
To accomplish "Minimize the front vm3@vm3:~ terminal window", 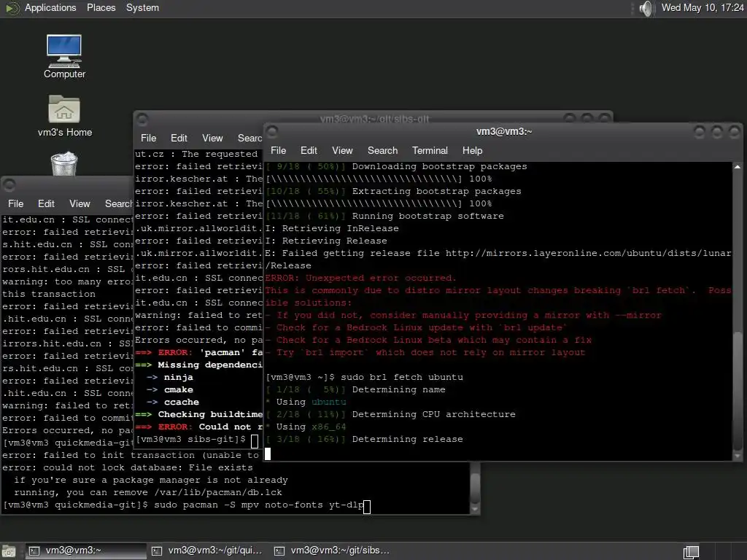I will pos(700,132).
